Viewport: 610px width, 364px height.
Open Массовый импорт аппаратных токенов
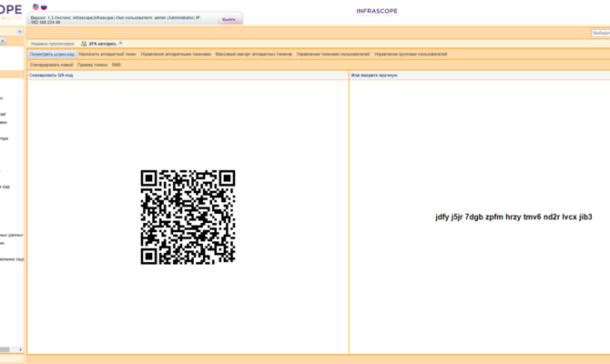pyautogui.click(x=254, y=54)
